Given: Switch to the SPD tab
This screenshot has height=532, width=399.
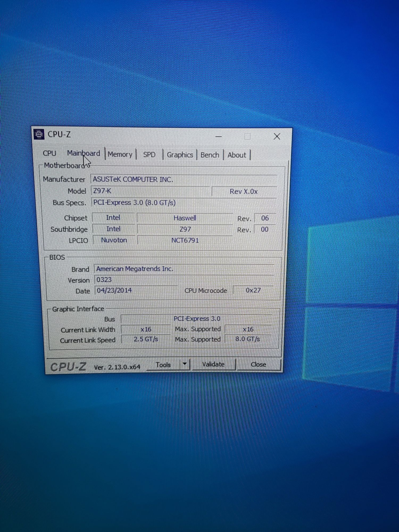Looking at the screenshot, I should pyautogui.click(x=149, y=155).
